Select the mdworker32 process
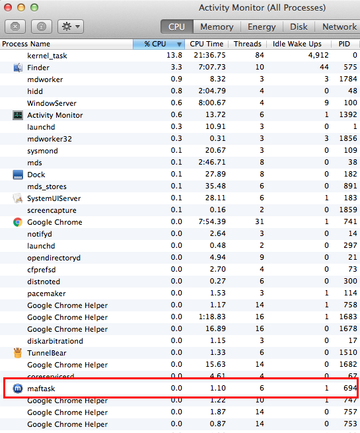 [49, 139]
